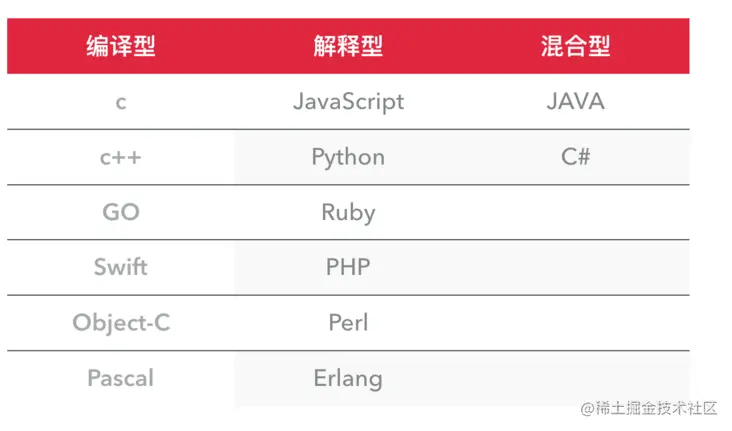Click the JAVA cell
This screenshot has width=732, height=431.
click(575, 102)
